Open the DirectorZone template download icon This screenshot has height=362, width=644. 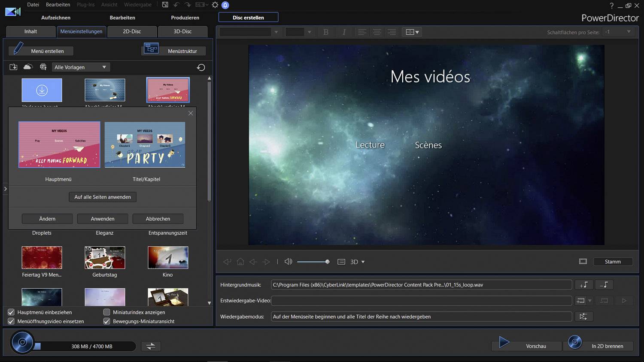click(28, 67)
